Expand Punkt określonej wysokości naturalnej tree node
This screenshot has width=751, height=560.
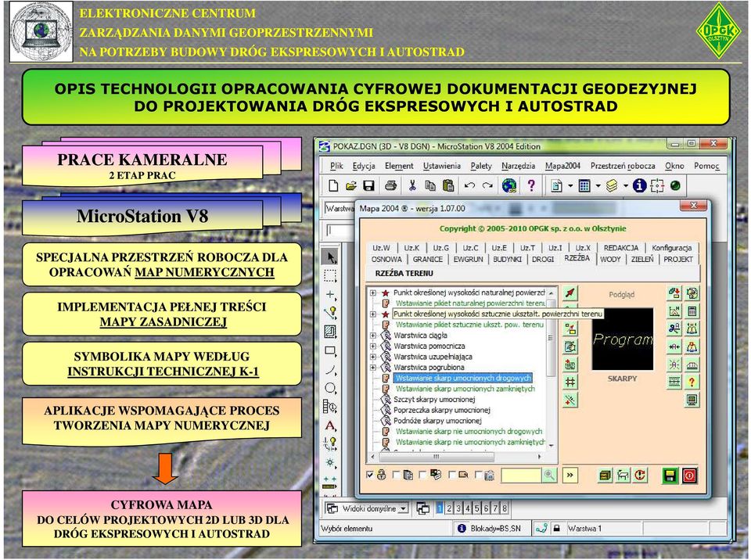point(373,293)
